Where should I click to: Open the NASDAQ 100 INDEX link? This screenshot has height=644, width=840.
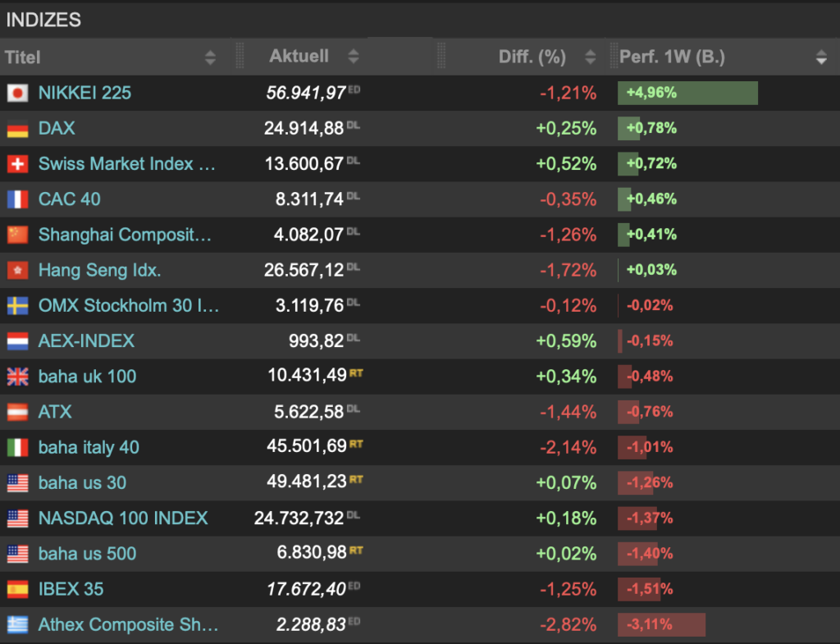pos(123,518)
